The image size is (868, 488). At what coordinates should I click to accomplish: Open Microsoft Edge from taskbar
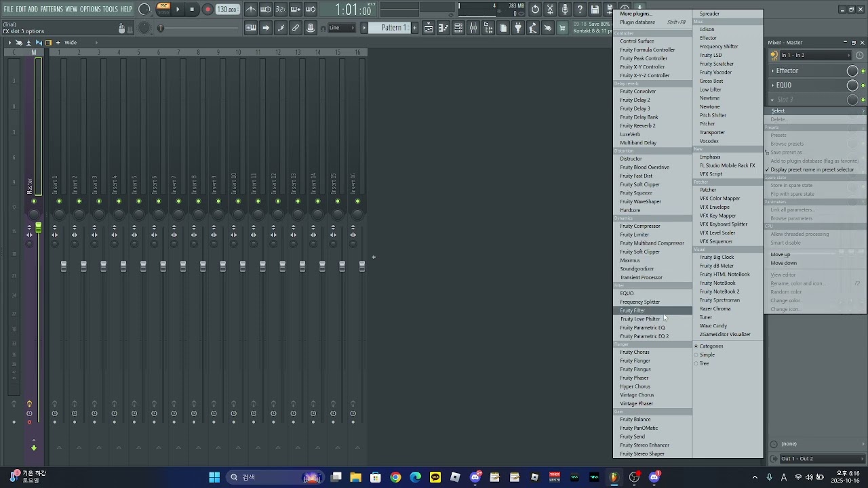(415, 477)
